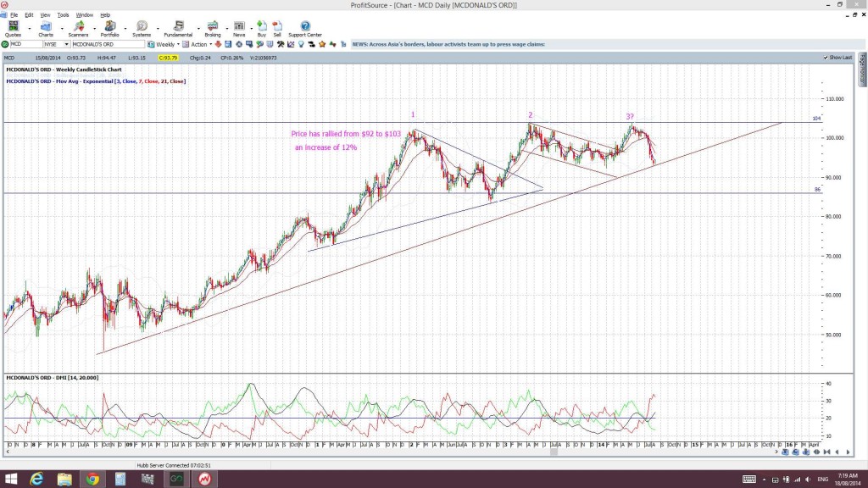The image size is (868, 488).
Task: Toggle the Show Last checkbox
Action: pos(826,58)
